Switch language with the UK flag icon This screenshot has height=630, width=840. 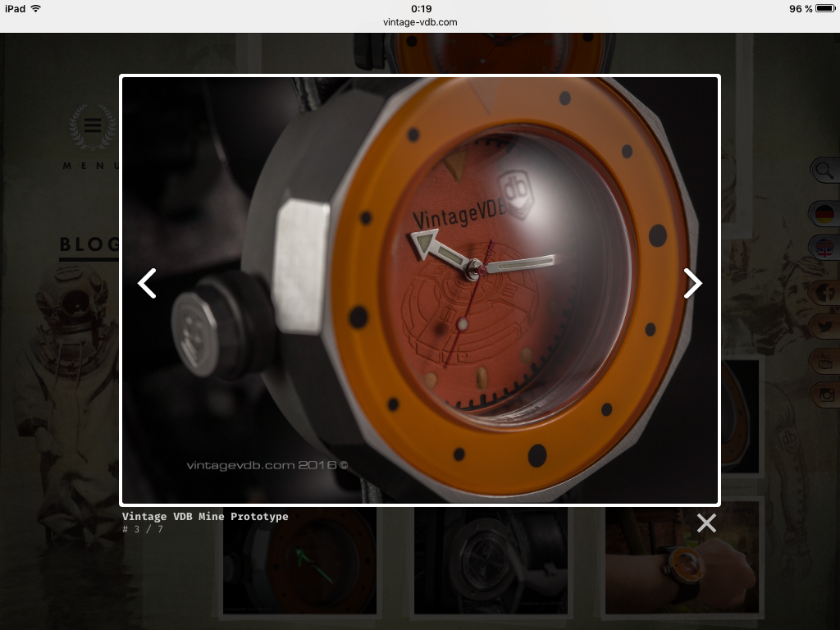pos(824,248)
